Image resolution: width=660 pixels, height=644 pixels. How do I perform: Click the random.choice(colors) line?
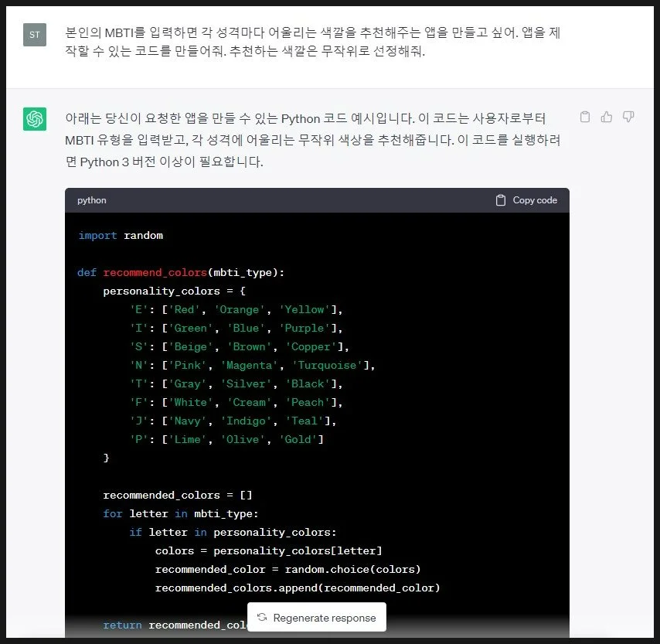(x=288, y=569)
